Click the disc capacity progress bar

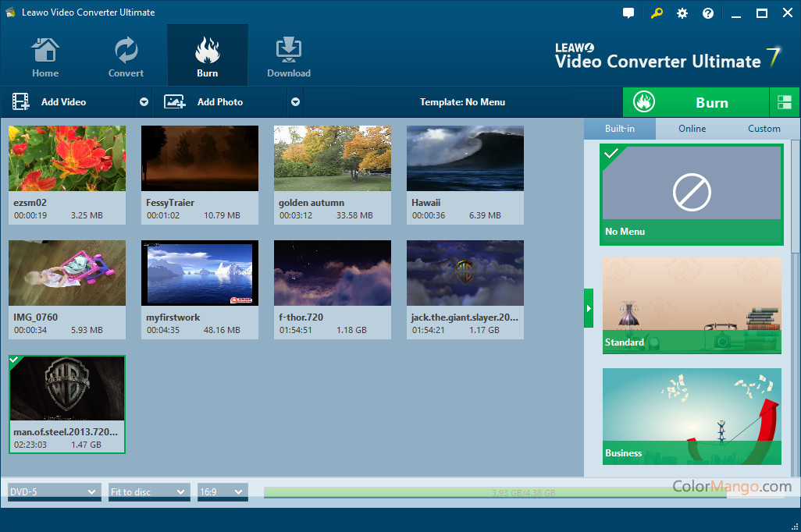point(524,492)
